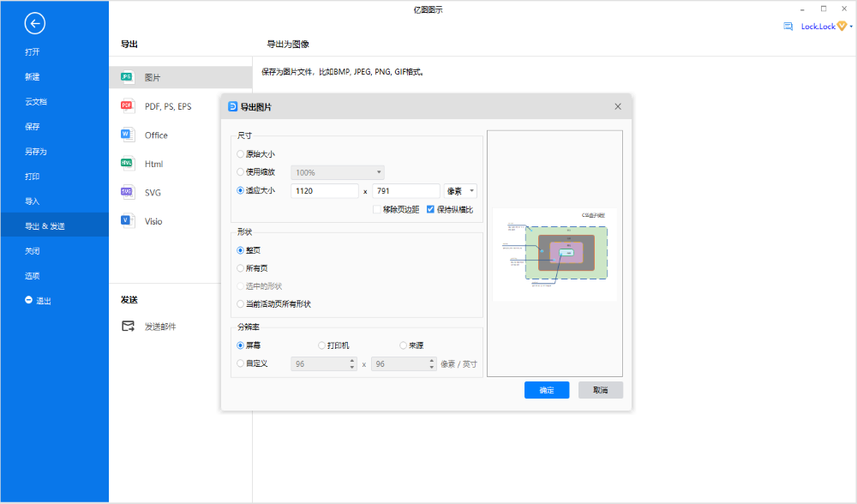857x504 pixels.
Task: Click the 发送邮件 envelope icon
Action: pyautogui.click(x=128, y=327)
